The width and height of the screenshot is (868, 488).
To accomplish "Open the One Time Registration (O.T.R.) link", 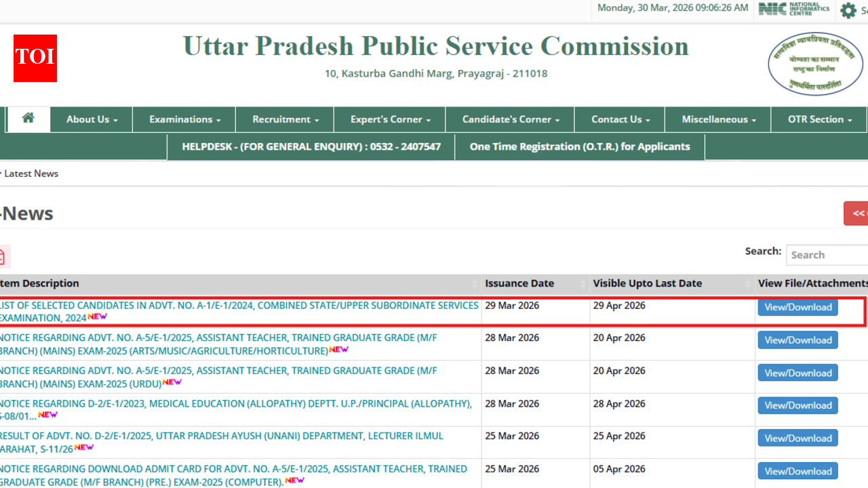I will [x=579, y=146].
